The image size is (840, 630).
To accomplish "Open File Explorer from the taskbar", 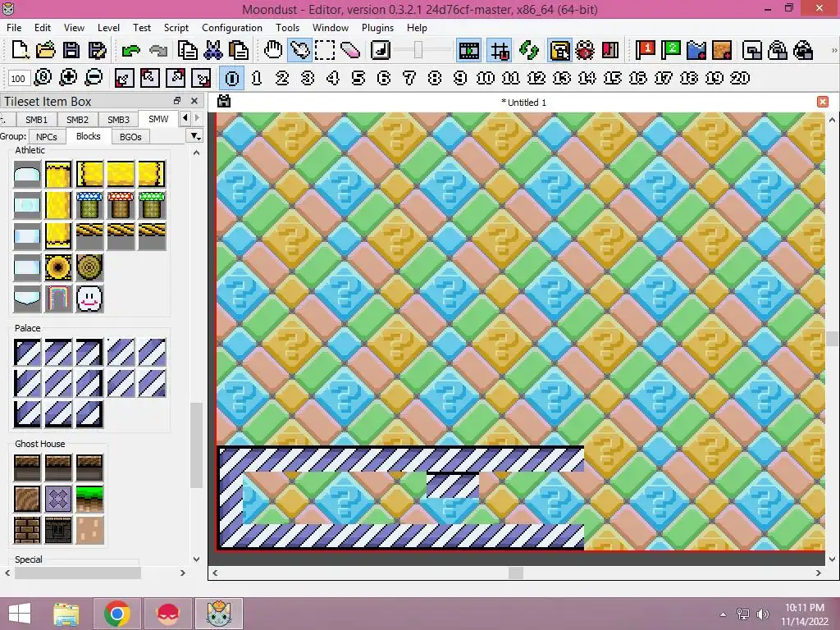I will [66, 614].
